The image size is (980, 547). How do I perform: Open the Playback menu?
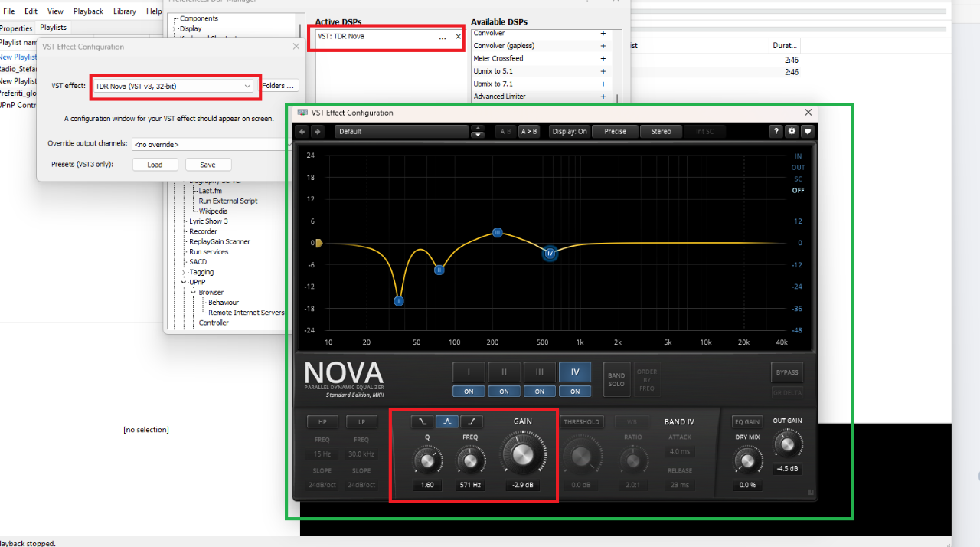(88, 11)
